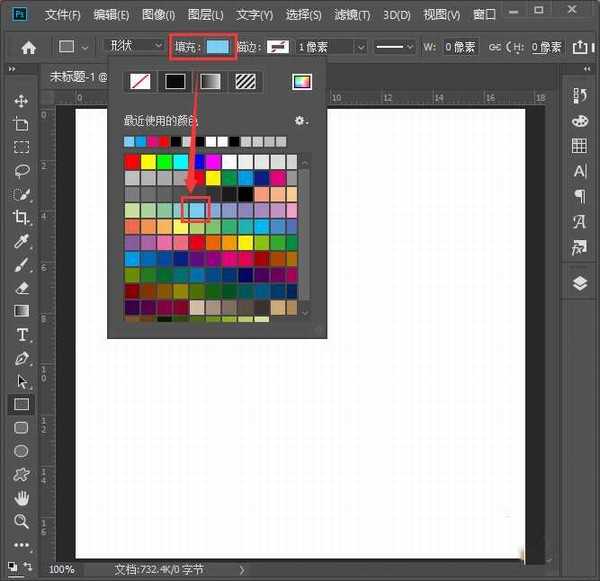600x581 pixels.
Task: Open the 滤镜(T) menu
Action: (x=350, y=15)
